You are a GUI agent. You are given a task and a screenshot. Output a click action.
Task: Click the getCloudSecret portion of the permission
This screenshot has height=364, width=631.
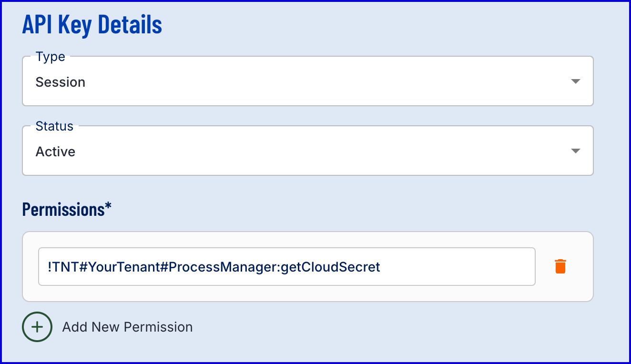(330, 267)
